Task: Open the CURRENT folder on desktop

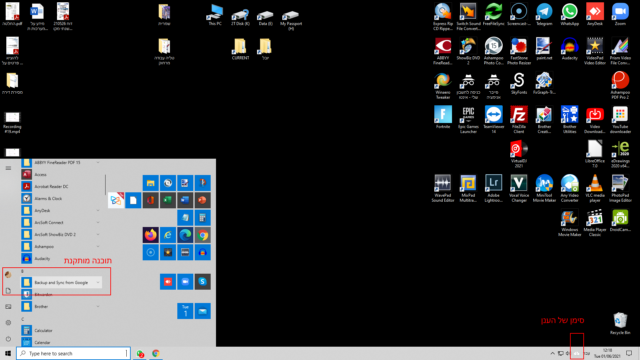Action: [x=240, y=49]
